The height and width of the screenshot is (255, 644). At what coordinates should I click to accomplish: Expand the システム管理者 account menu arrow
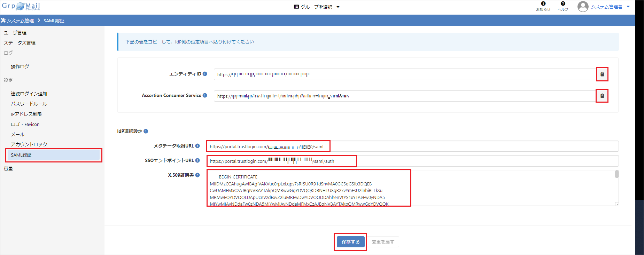(628, 7)
